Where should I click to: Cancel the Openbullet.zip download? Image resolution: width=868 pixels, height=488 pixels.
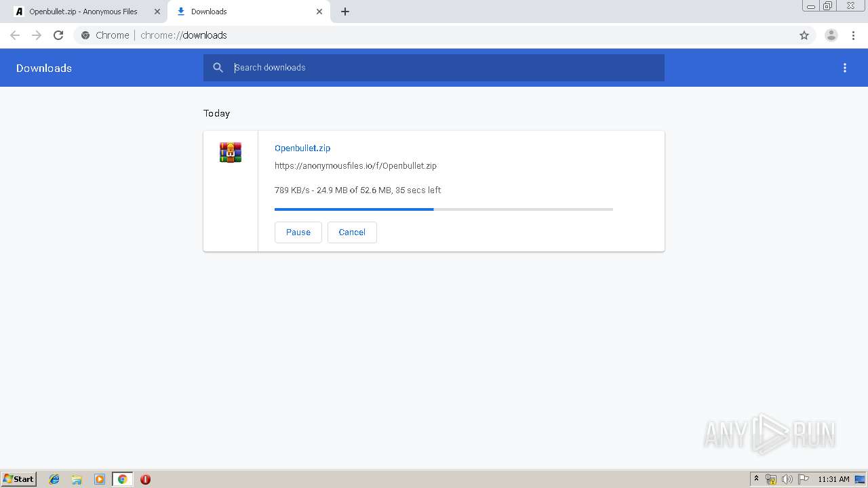click(x=352, y=232)
